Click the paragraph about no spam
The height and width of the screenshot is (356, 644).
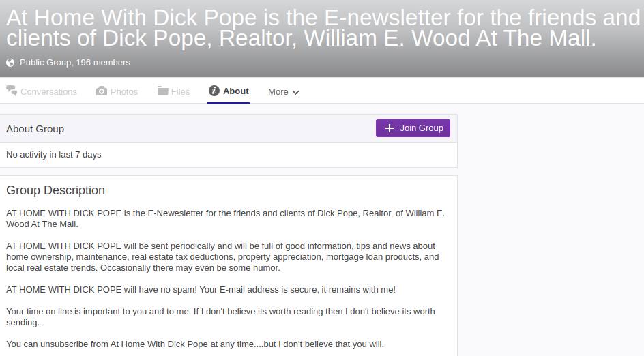pyautogui.click(x=201, y=289)
